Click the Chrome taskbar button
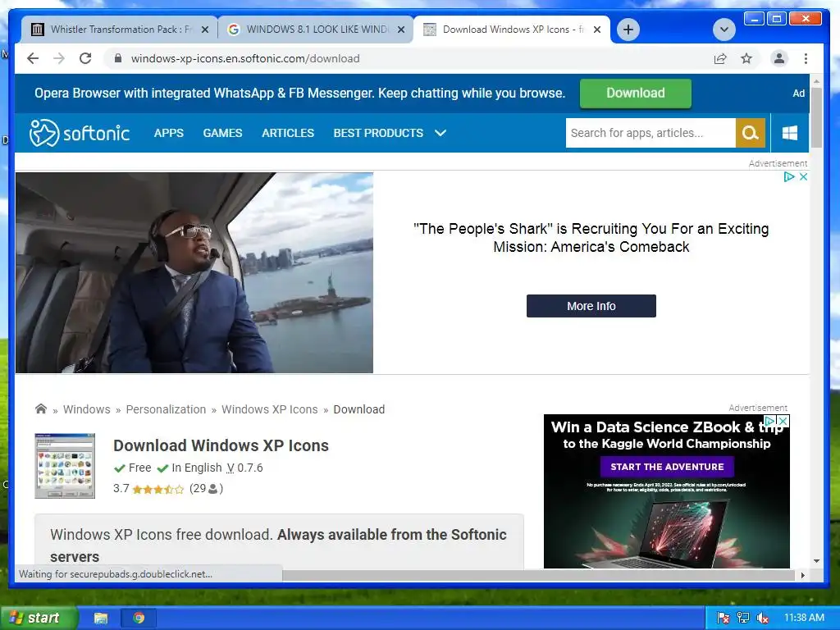 [139, 619]
